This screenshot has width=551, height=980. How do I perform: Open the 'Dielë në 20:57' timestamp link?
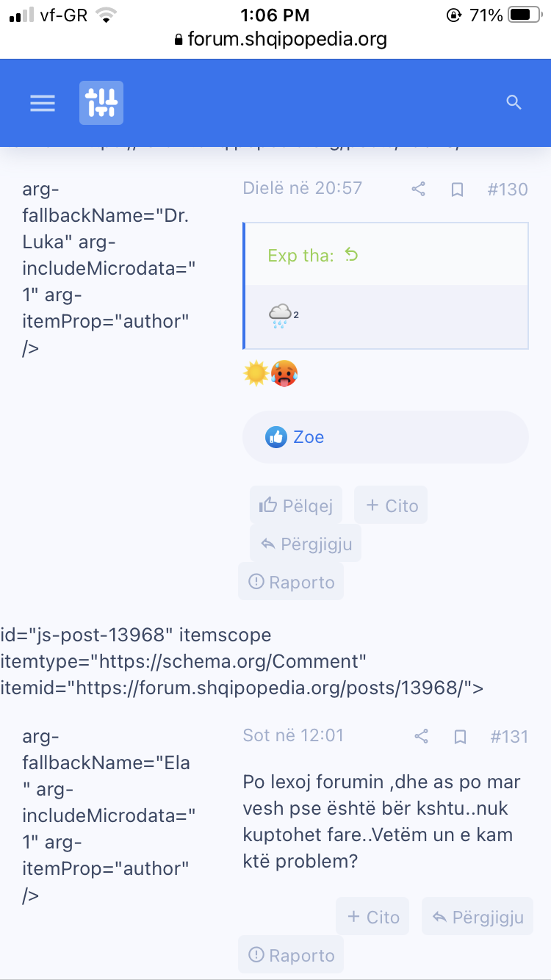(303, 188)
